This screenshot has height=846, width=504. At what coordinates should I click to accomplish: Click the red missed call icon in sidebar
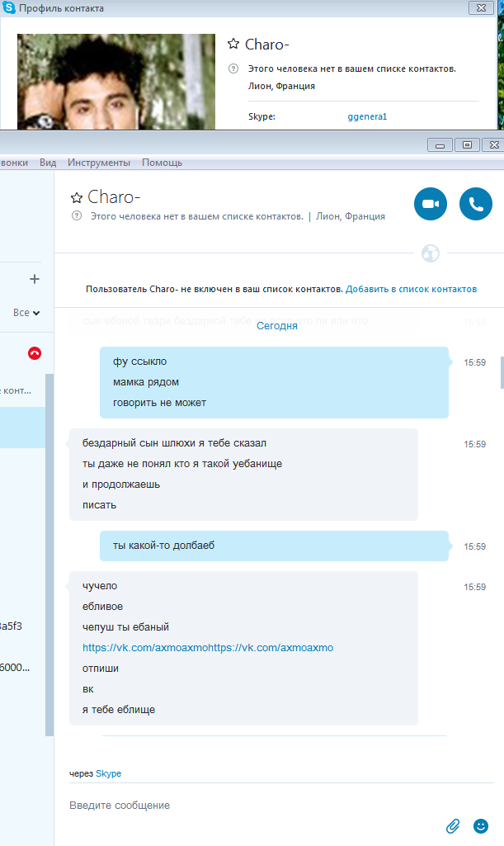[35, 353]
